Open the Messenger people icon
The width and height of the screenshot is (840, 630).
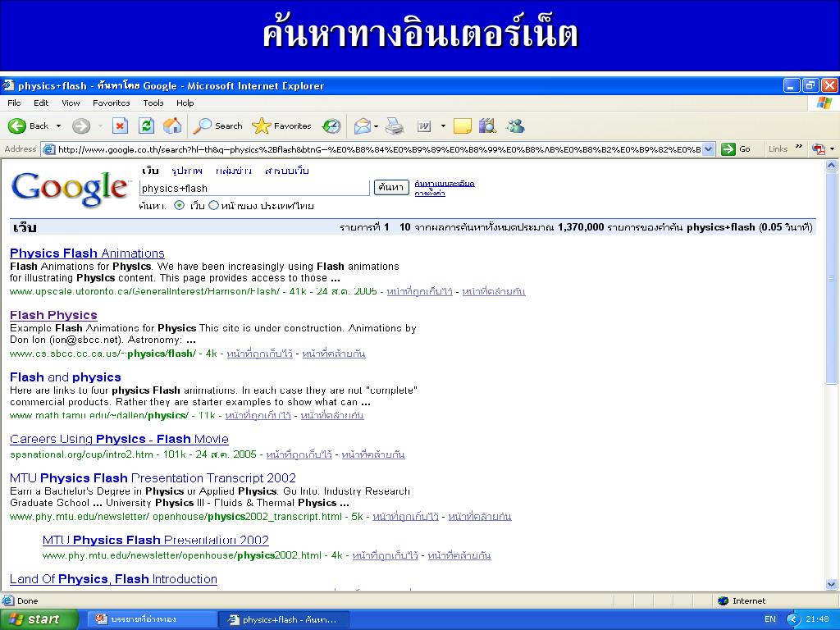tap(515, 126)
